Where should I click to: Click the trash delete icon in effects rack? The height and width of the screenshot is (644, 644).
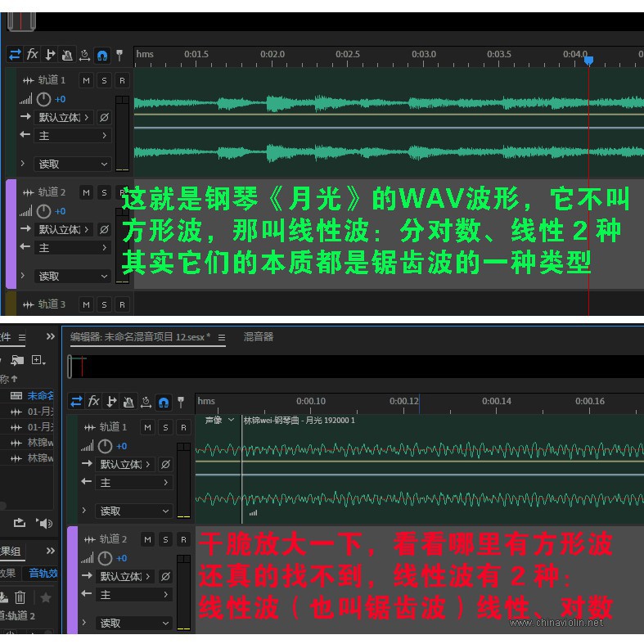(20, 597)
